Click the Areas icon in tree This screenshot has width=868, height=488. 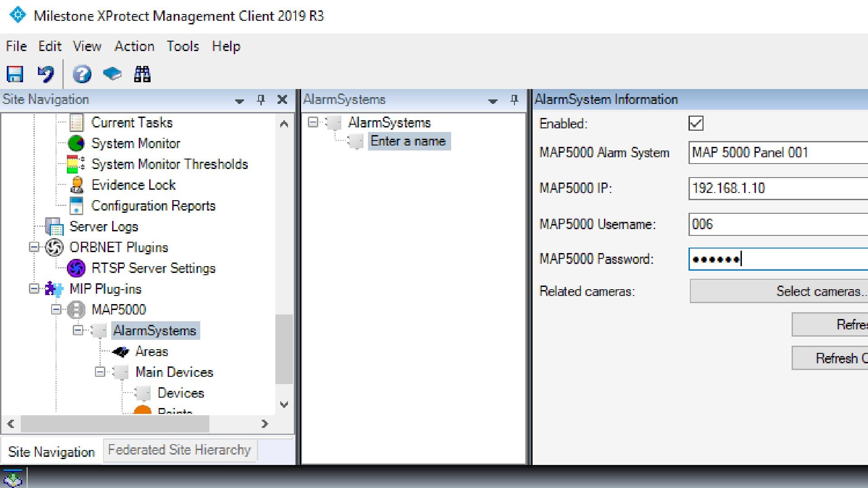(x=120, y=352)
